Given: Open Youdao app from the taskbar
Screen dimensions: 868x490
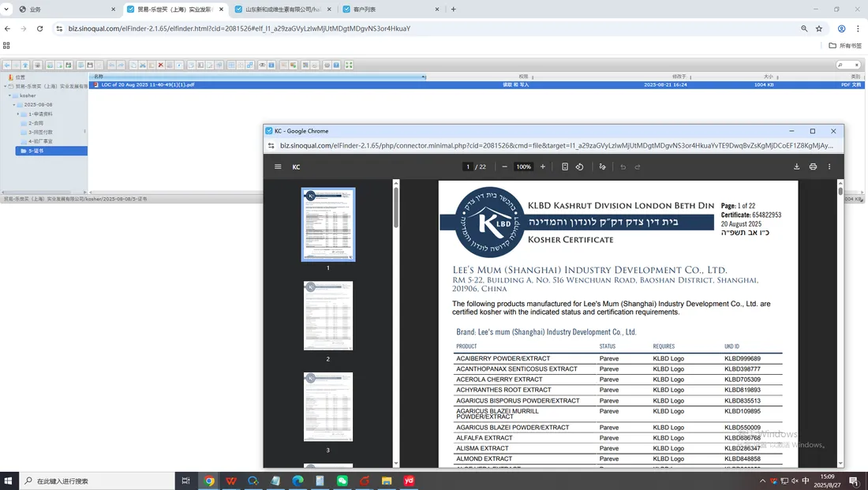Looking at the screenshot, I should click(409, 481).
